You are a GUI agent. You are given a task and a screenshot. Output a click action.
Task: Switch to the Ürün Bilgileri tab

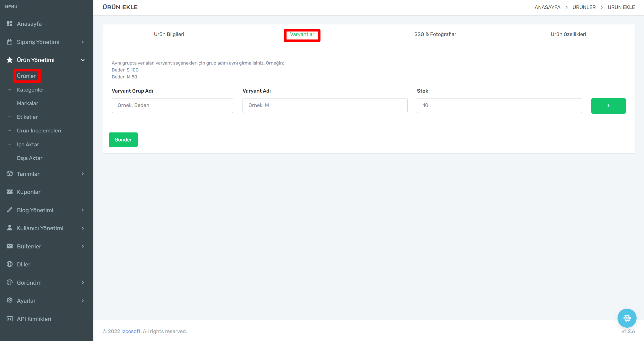click(x=169, y=34)
